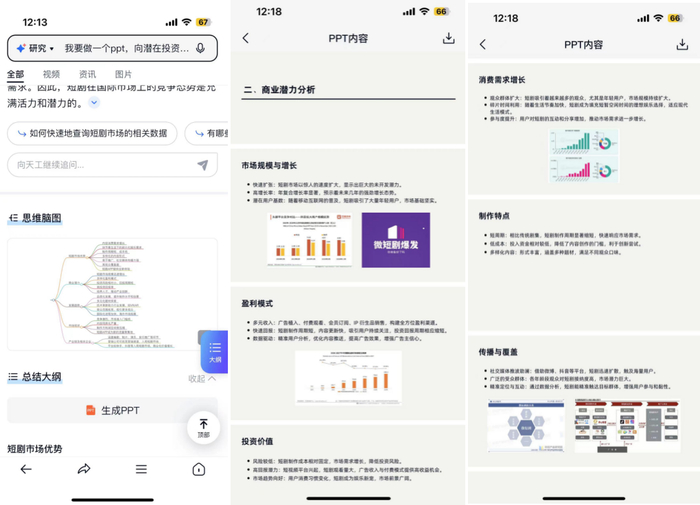Open the orange bar chart image
The image size is (700, 505).
pyautogui.click(x=310, y=240)
